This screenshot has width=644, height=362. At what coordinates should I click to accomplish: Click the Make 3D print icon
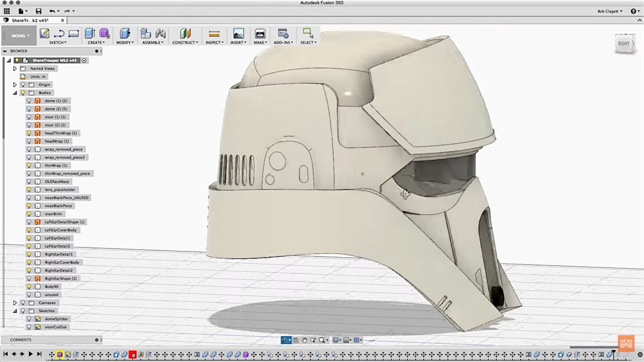260,33
